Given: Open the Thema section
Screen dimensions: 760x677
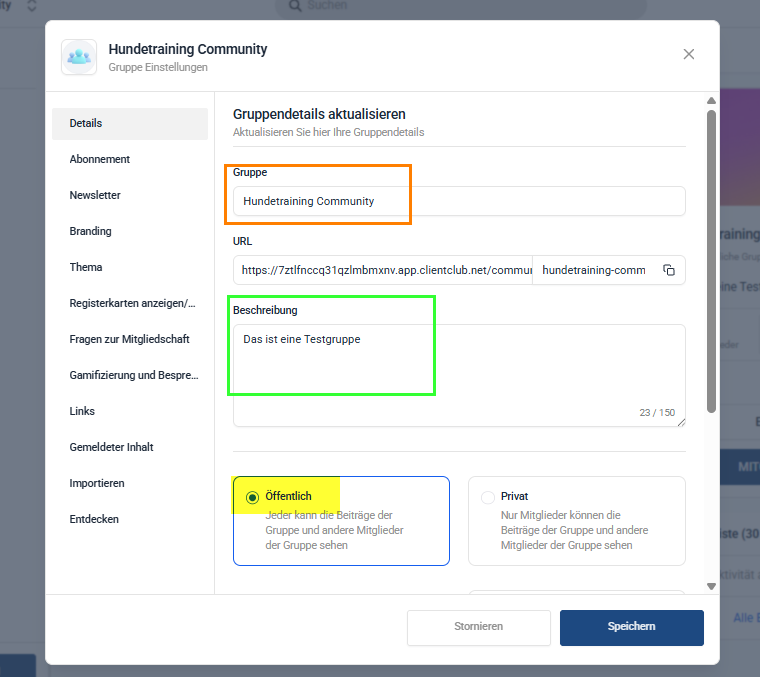Looking at the screenshot, I should pyautogui.click(x=86, y=267).
